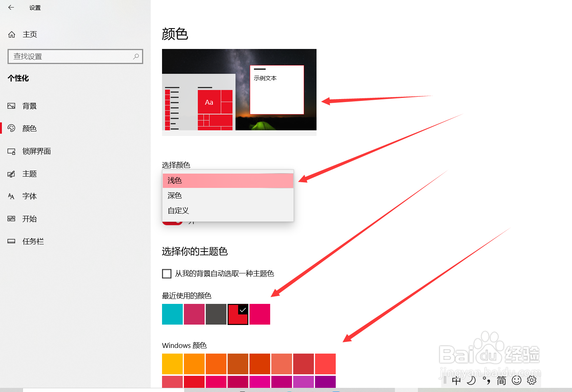Choose 自定义 in the color mode dropdown
The width and height of the screenshot is (572, 392).
click(228, 210)
